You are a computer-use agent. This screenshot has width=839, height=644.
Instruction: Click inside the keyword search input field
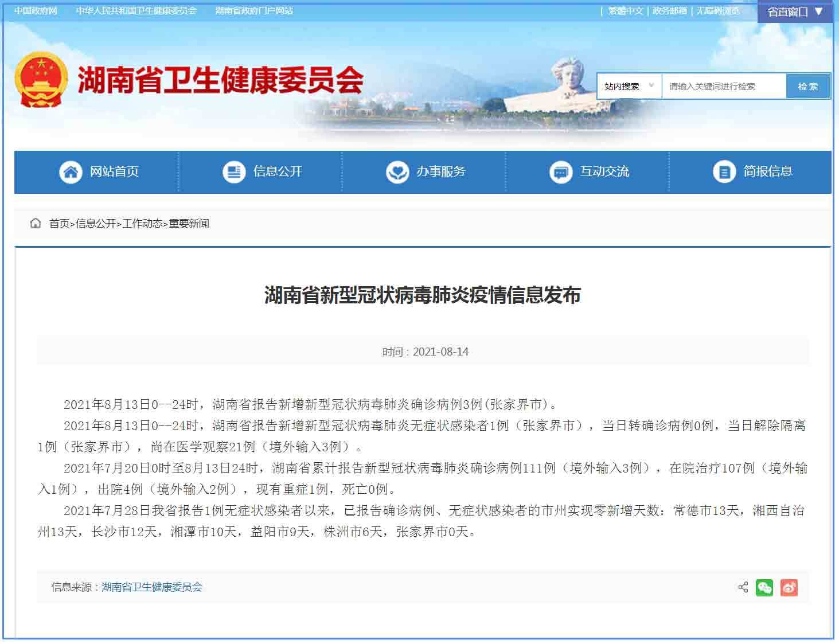click(x=723, y=85)
